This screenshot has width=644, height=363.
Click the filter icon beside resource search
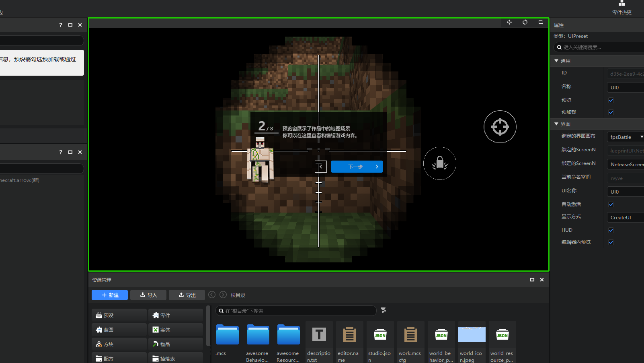coord(384,310)
